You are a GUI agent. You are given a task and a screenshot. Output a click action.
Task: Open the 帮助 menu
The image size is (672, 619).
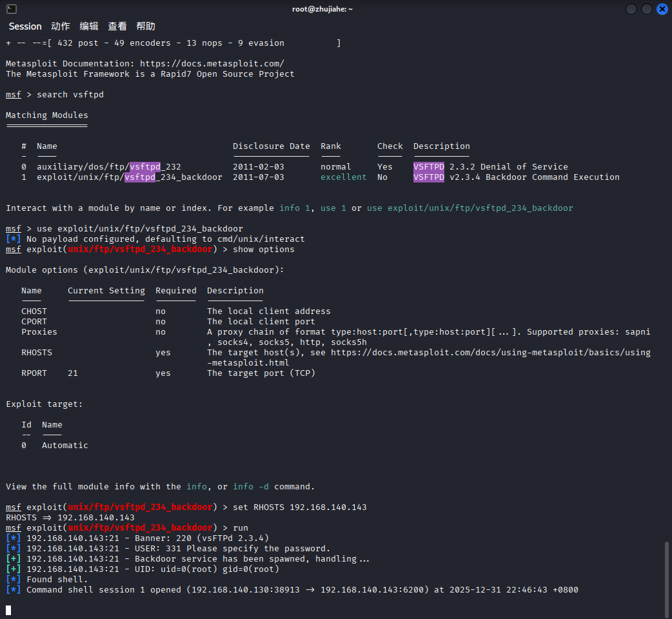tap(146, 26)
